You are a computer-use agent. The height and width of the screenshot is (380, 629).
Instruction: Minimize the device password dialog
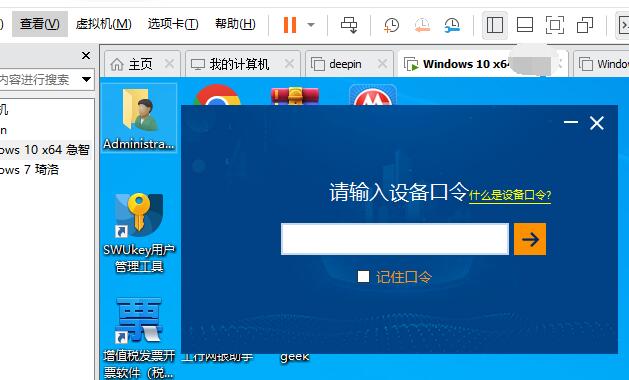tap(570, 122)
